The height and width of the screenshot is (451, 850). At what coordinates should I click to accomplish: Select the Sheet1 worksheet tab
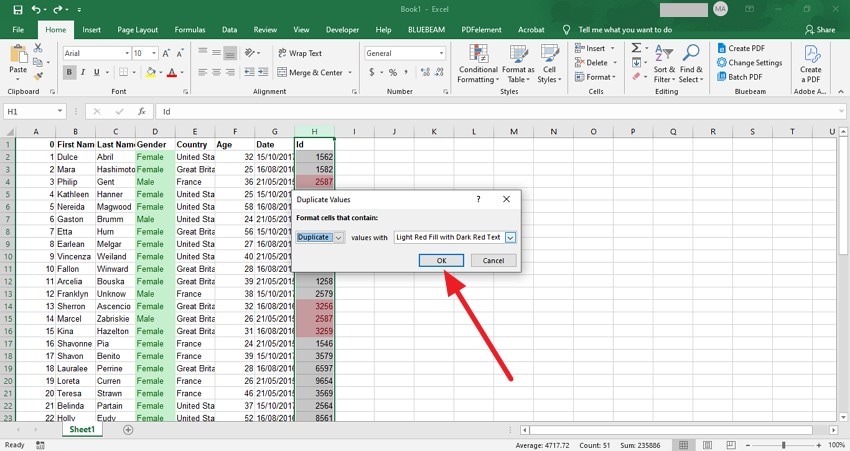[x=82, y=429]
